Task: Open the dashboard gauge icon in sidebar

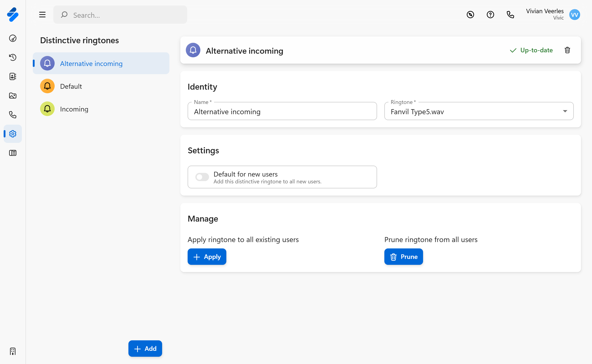Action: (x=13, y=38)
